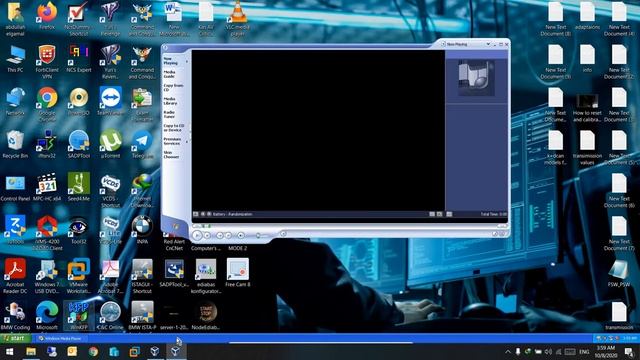640x360 pixels.
Task: Open the Seed4.Me desktop icon
Action: pyautogui.click(x=78, y=187)
